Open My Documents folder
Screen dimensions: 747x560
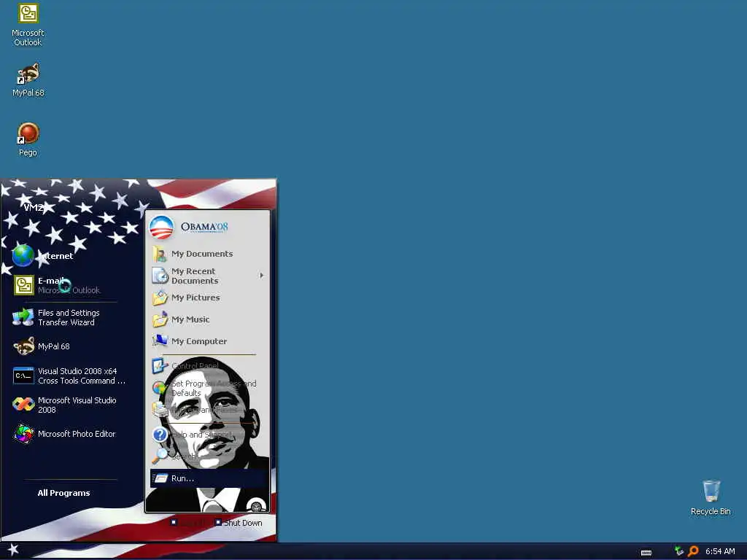tap(193, 254)
